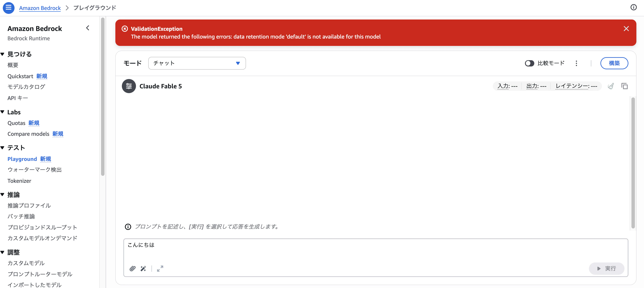This screenshot has width=644, height=288.
Task: Expand the prompt input box
Action: 160,268
